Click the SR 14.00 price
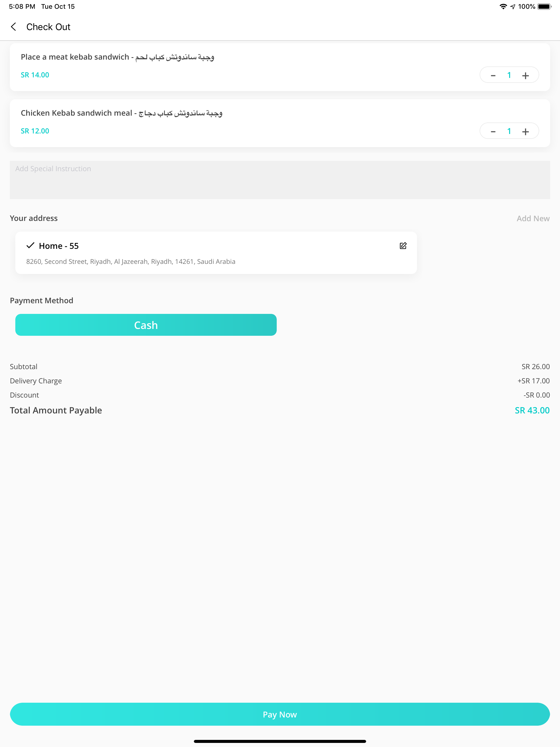Viewport: 560px width, 747px height. 35,75
